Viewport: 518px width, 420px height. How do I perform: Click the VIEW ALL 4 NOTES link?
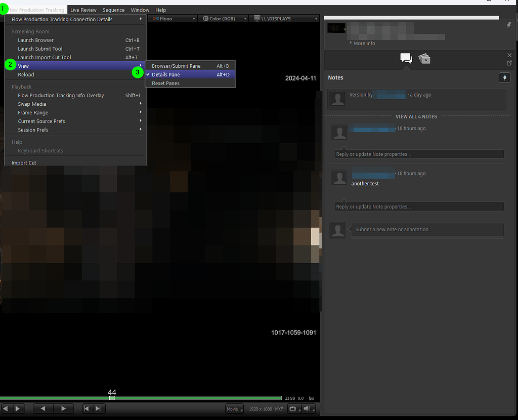(x=416, y=116)
